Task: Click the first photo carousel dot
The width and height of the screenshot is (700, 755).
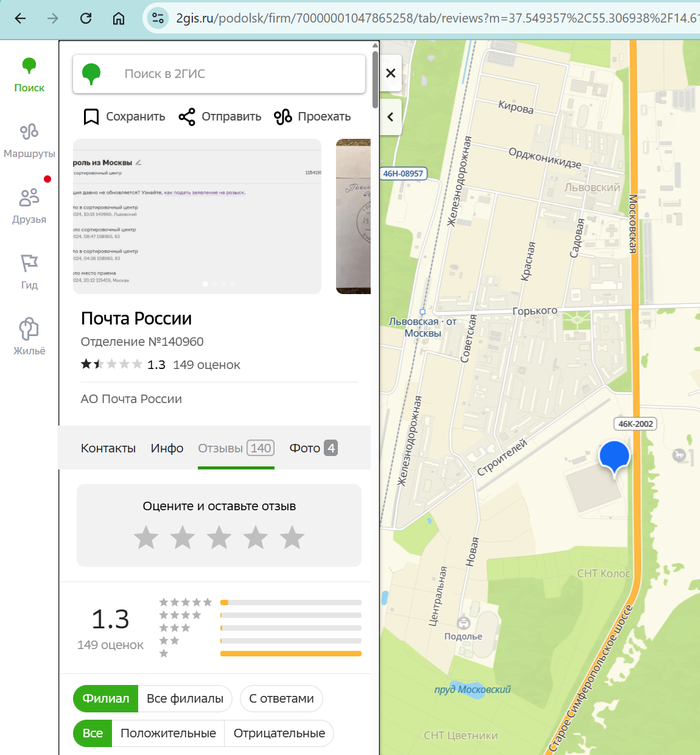Action: click(x=206, y=284)
